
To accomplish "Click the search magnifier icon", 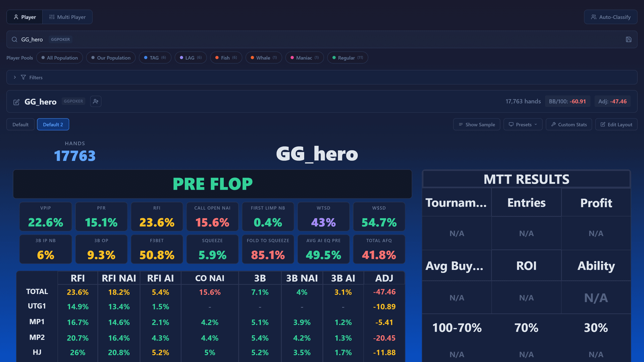I will coord(14,40).
